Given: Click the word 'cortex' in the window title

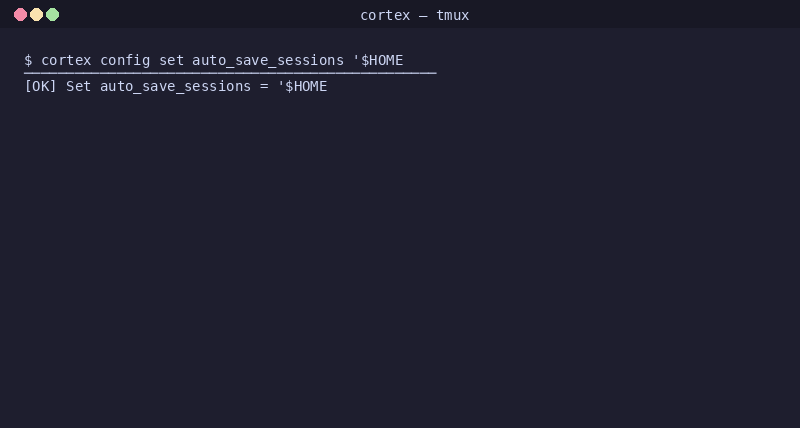Looking at the screenshot, I should pos(385,15).
